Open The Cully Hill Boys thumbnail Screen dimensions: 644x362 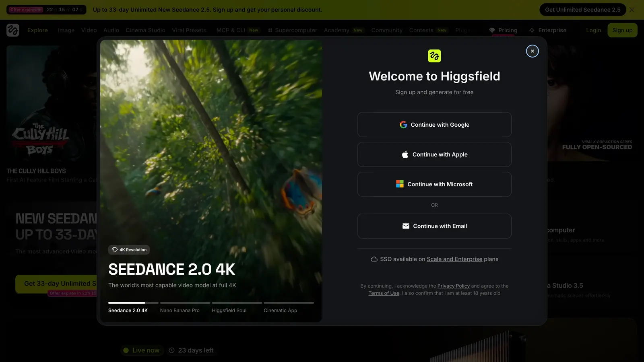pyautogui.click(x=52, y=103)
